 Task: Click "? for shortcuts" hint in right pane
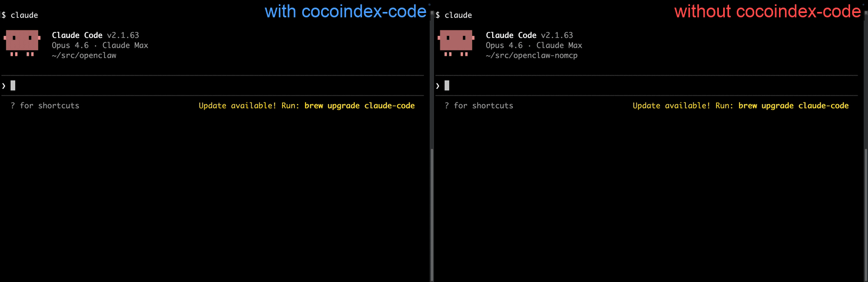479,106
